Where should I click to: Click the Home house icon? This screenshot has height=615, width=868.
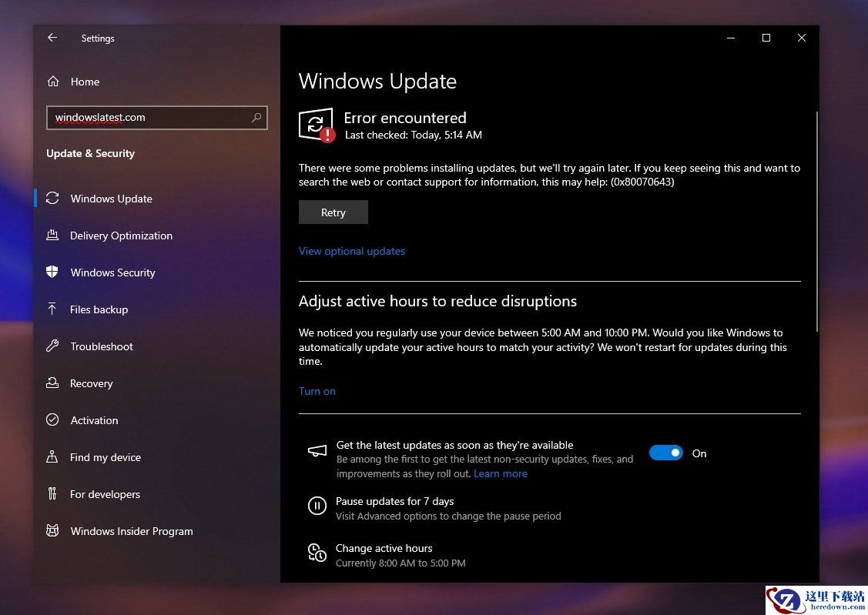[x=53, y=82]
